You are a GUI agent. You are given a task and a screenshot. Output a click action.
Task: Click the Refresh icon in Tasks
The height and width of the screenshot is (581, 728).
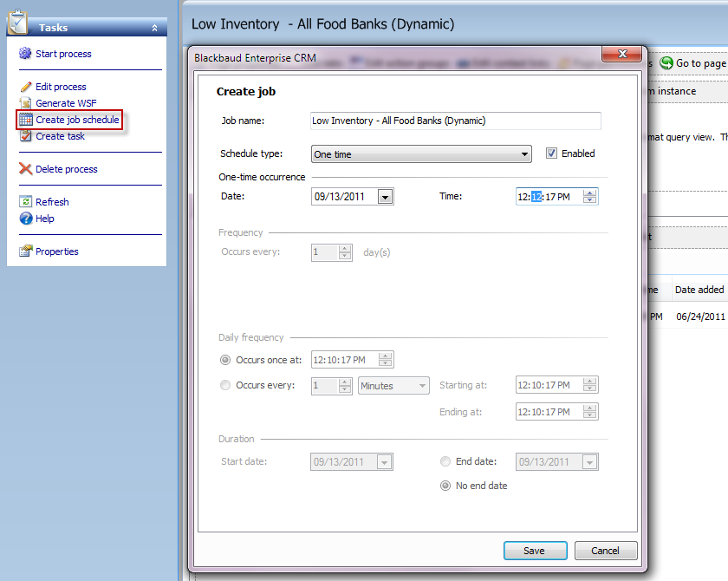click(x=25, y=201)
